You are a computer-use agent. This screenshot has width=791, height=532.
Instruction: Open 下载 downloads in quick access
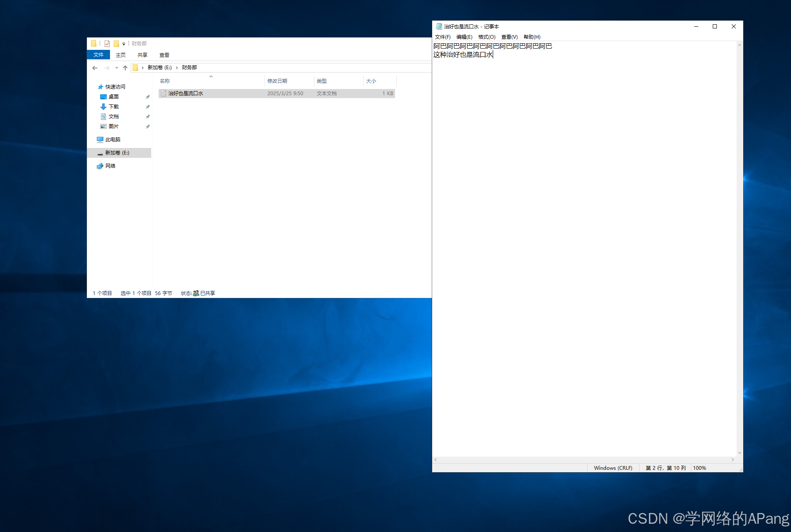113,107
